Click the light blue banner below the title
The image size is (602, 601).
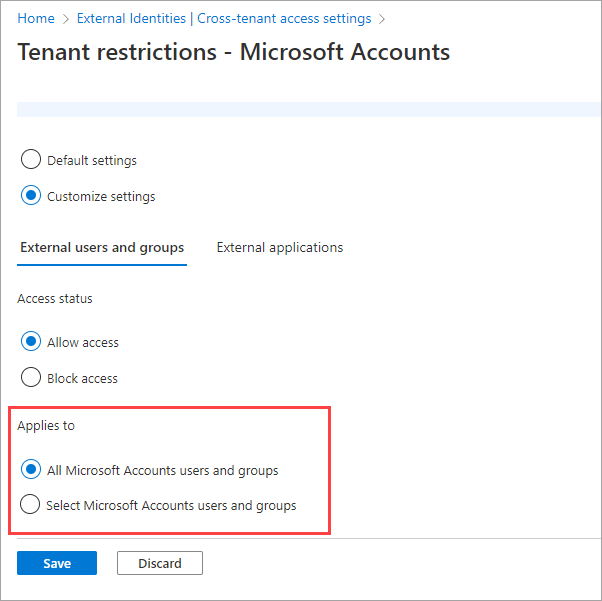(x=300, y=109)
